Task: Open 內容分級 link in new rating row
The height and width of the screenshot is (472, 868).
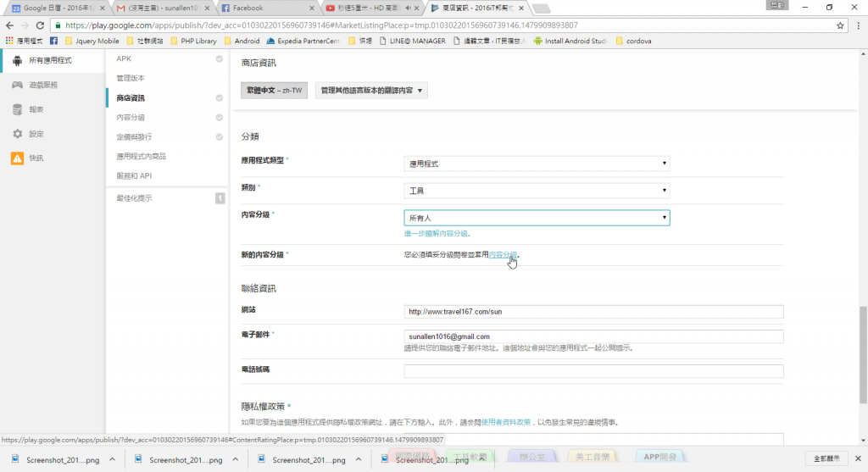Action: coord(503,254)
